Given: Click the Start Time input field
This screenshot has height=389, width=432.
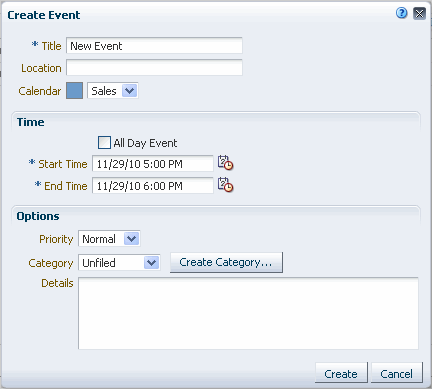Looking at the screenshot, I should [x=153, y=164].
